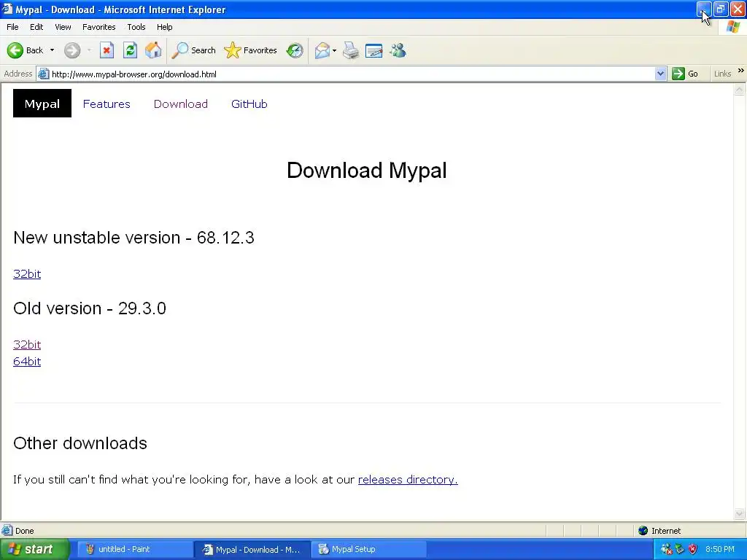Click the vertical scrollbar down arrow

pyautogui.click(x=740, y=513)
